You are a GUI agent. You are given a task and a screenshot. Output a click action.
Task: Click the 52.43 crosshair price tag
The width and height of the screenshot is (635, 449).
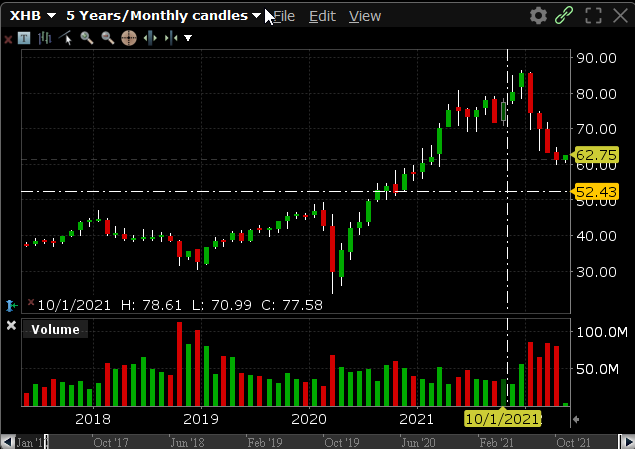coord(595,192)
